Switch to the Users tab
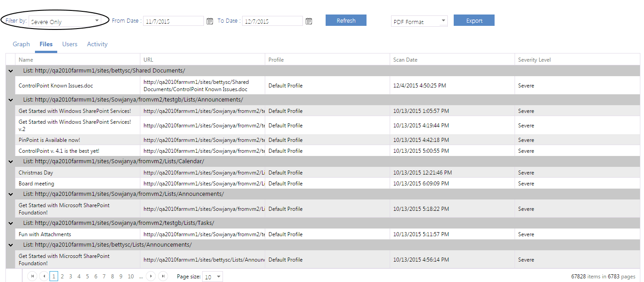This screenshot has width=644, height=282. coord(70,44)
